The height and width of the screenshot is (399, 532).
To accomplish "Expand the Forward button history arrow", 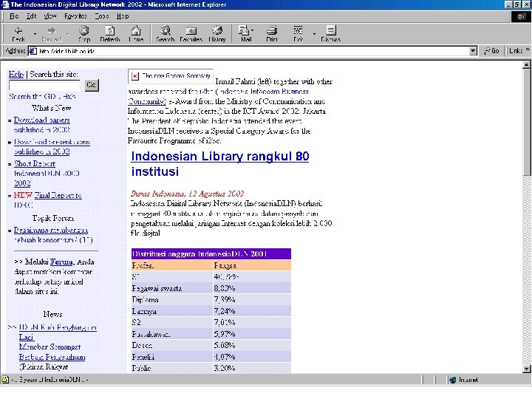I will (68, 34).
